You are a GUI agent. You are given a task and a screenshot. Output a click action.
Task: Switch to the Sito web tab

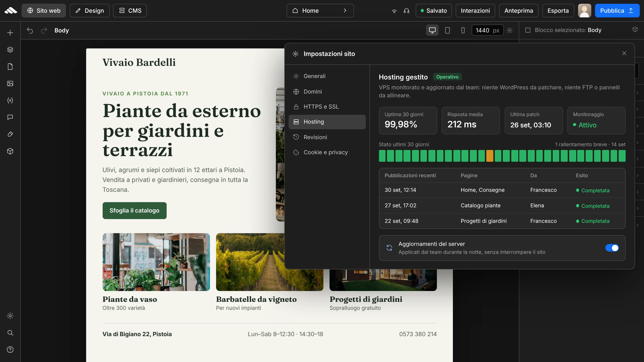[44, 11]
